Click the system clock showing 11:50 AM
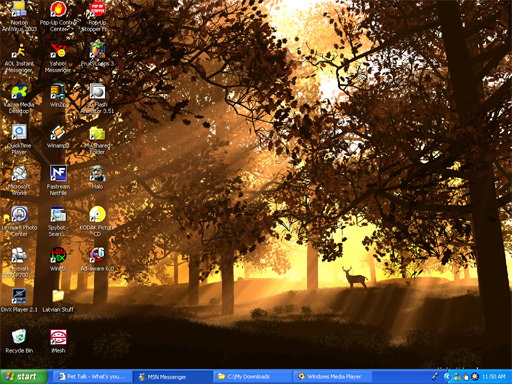The image size is (512, 384). coord(494,377)
